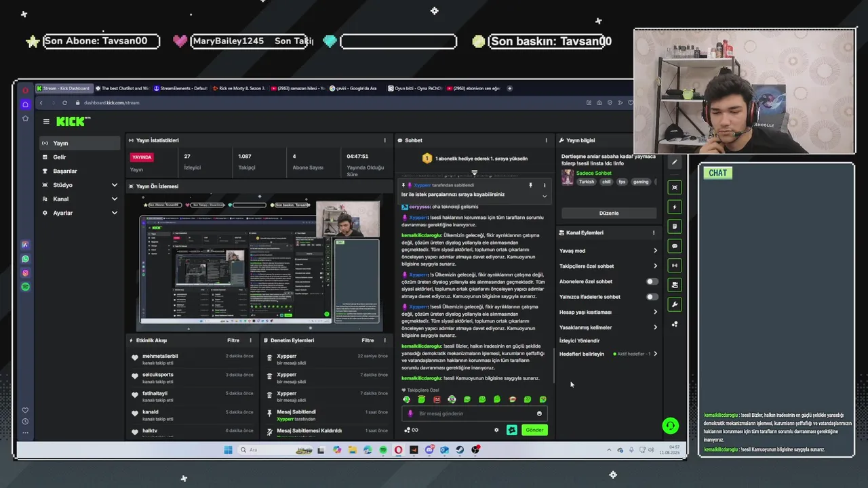Open the Windows Start menu
This screenshot has height=488, width=868.
[228, 449]
